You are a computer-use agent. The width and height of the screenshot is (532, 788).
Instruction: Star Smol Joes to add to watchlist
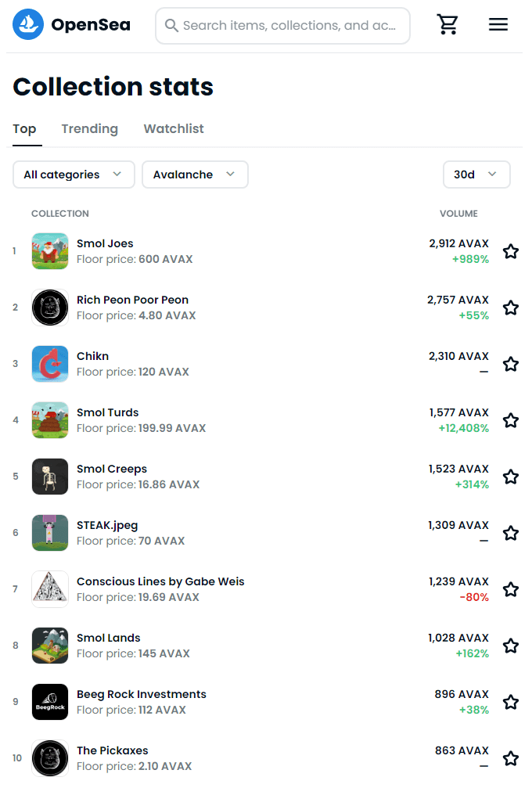(511, 251)
